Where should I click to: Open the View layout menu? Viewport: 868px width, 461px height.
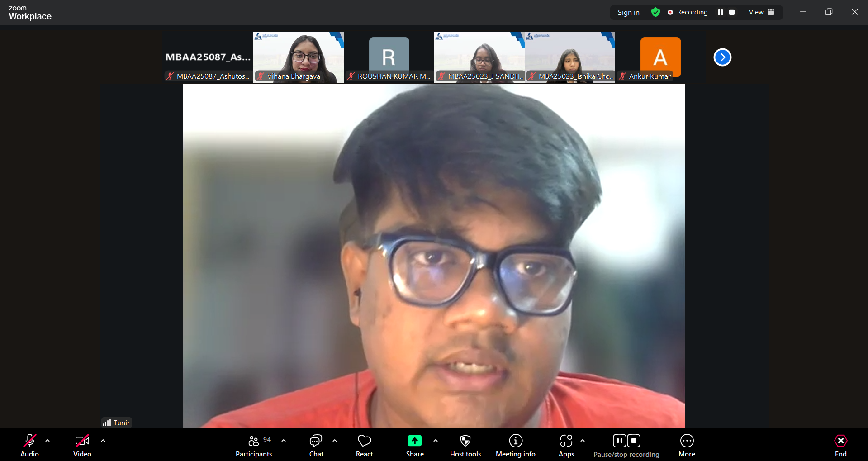762,12
